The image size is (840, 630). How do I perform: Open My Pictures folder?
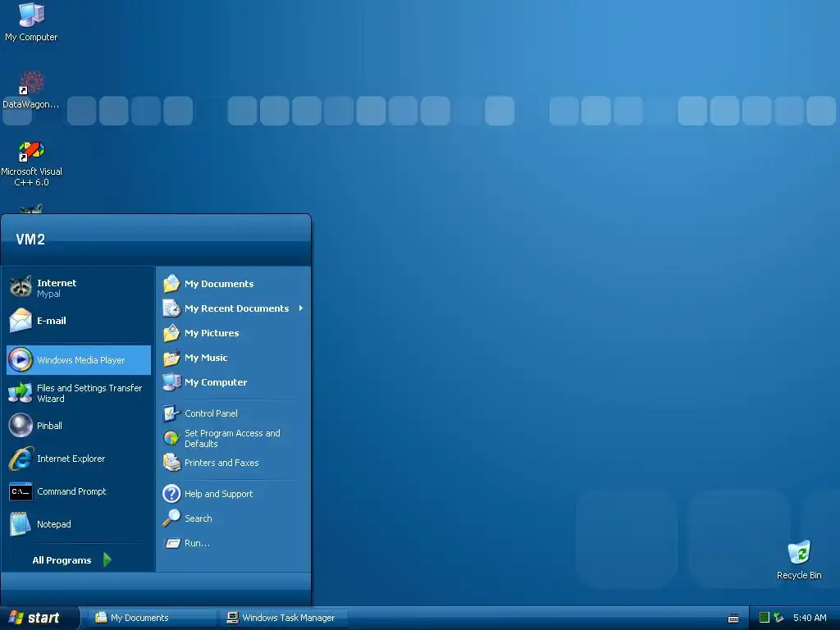(x=234, y=333)
